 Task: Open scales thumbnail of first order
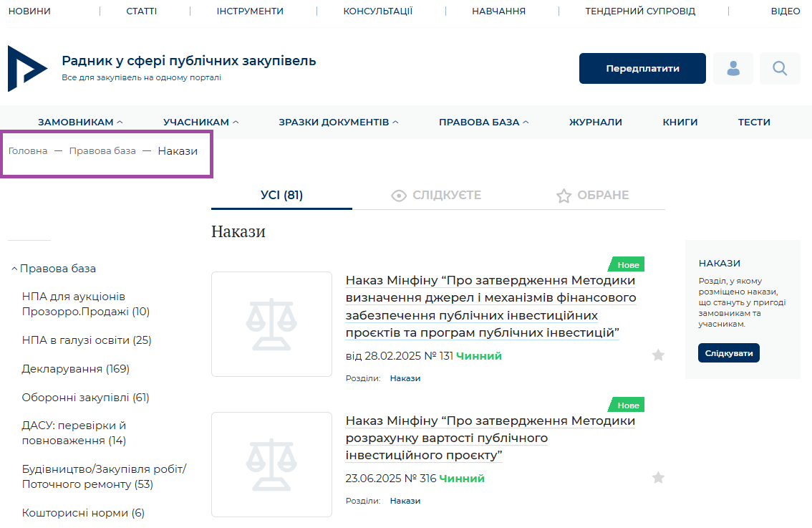coord(271,324)
